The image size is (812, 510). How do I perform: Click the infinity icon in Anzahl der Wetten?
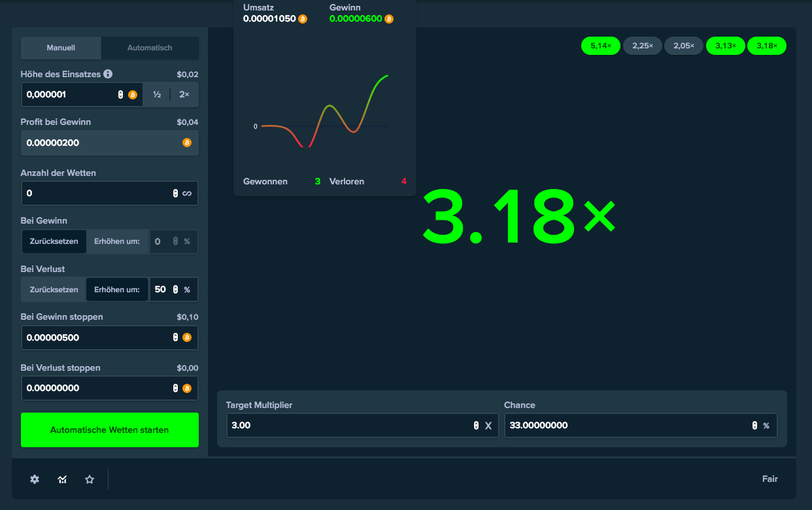point(187,194)
